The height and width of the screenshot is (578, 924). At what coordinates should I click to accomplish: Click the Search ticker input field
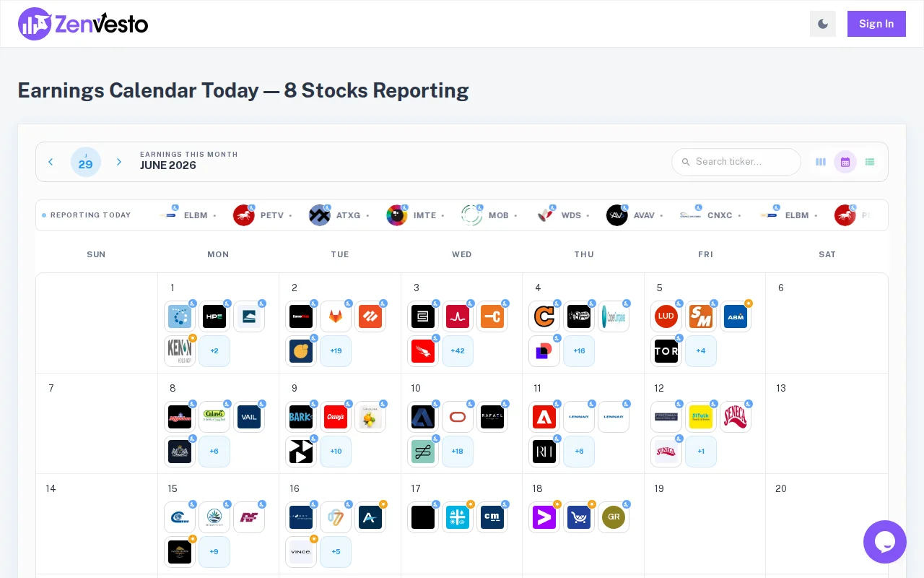(736, 162)
